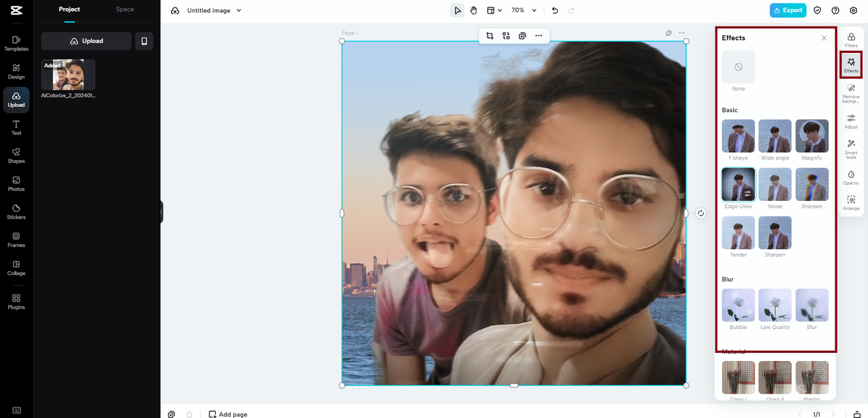868x418 pixels.
Task: Apply the Bubble blur effect
Action: pos(738,305)
